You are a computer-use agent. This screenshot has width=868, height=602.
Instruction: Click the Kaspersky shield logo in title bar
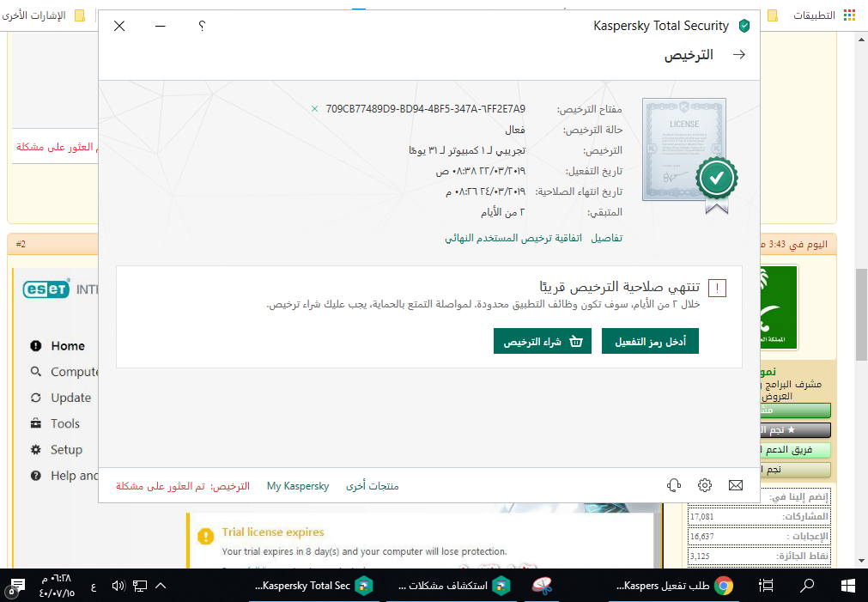(x=744, y=26)
